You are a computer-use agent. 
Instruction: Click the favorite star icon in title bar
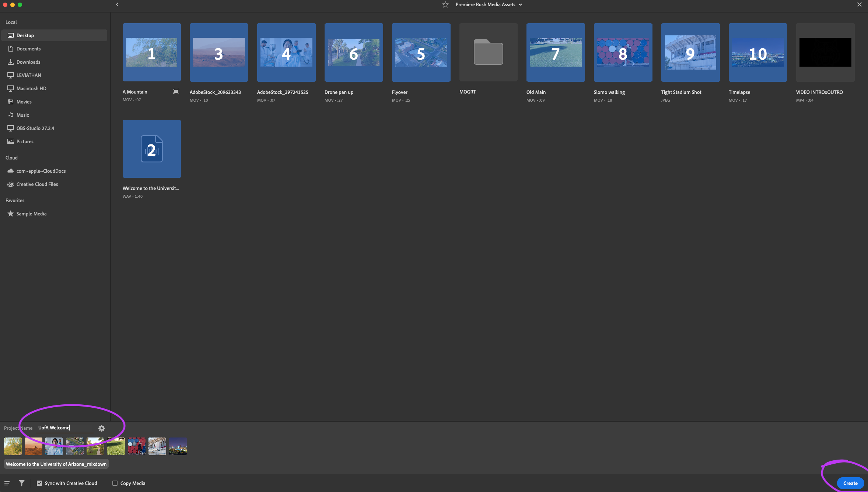coord(445,5)
